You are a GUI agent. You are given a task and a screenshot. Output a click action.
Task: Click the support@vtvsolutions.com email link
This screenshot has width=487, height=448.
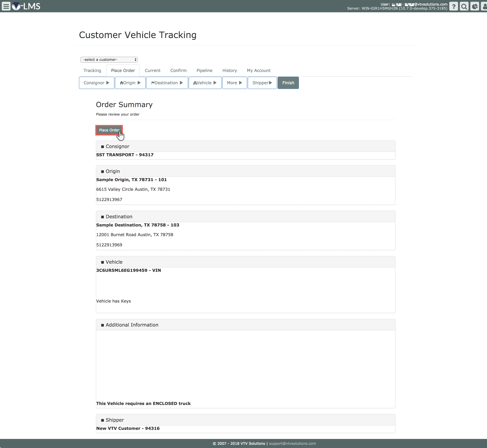[292, 443]
